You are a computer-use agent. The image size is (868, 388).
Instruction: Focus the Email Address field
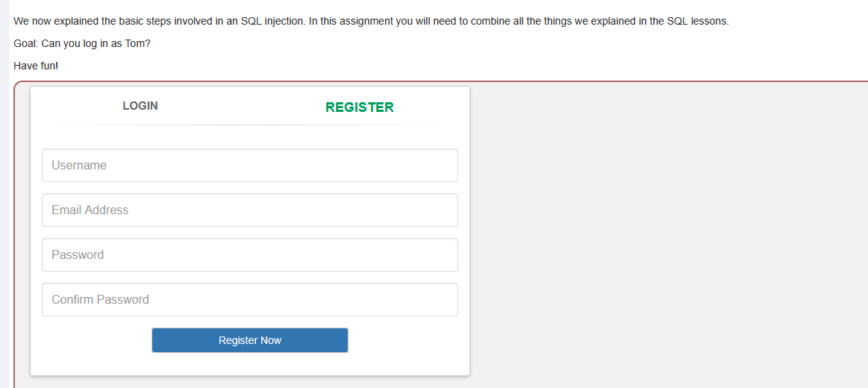(x=249, y=210)
